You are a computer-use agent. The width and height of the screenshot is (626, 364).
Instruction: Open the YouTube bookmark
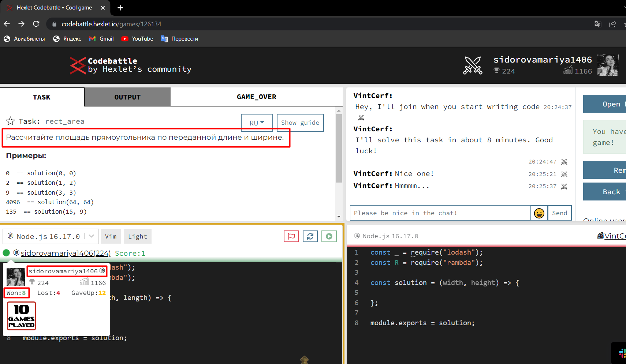pos(137,38)
